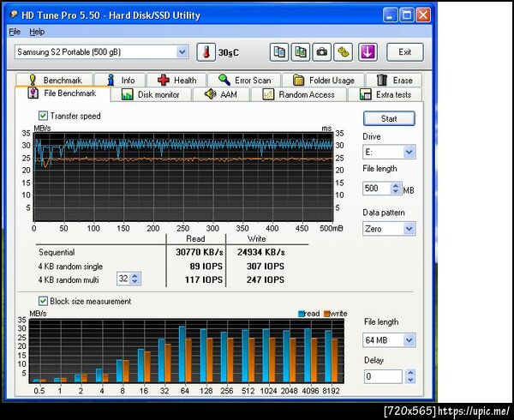Click the Benchmark tab lightbulb icon
The image size is (514, 420).
[x=33, y=80]
